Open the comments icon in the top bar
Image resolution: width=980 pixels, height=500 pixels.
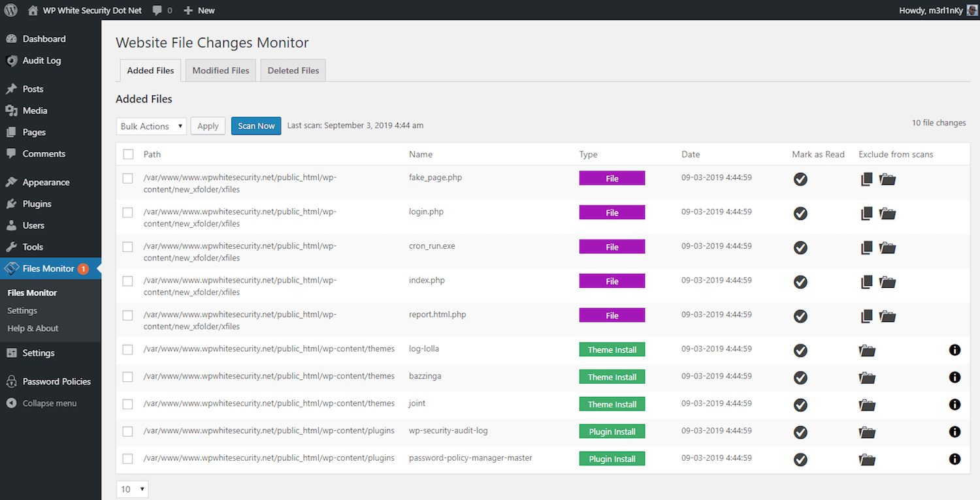(157, 10)
